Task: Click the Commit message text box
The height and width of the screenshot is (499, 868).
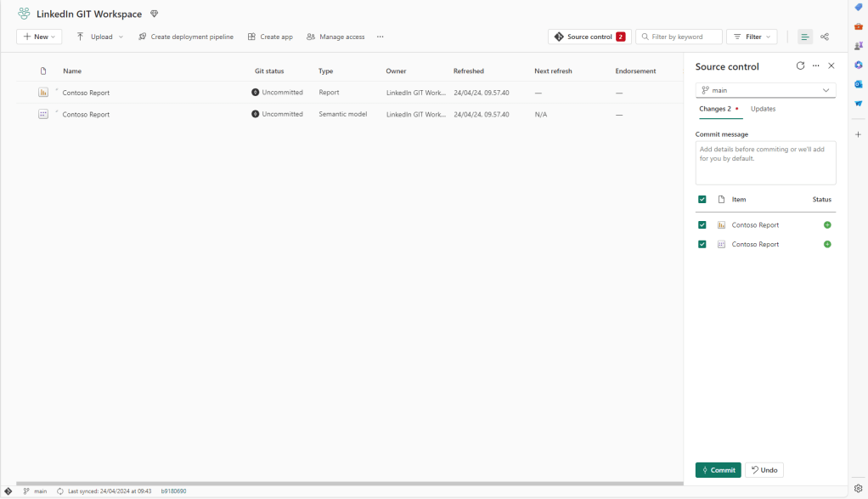Action: point(765,163)
